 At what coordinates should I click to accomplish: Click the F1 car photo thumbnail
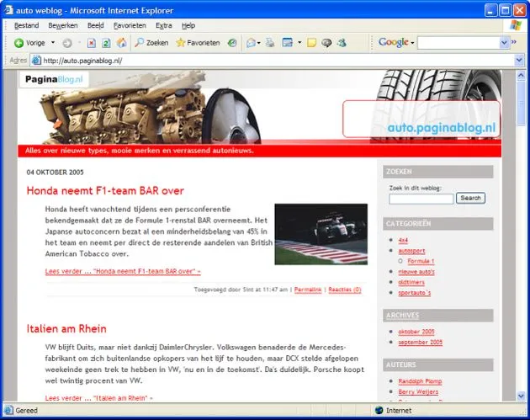(x=321, y=234)
